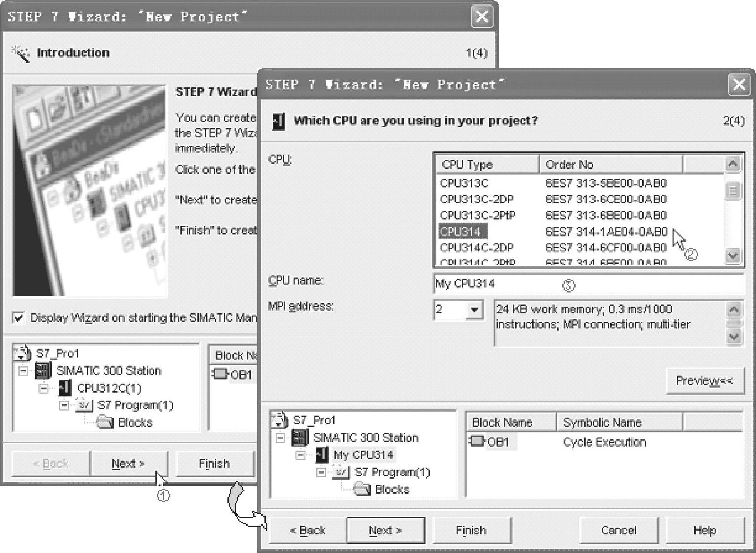Viewport: 756px width, 553px height.
Task: Click the CPU list scrollbar thumb
Action: click(x=733, y=190)
